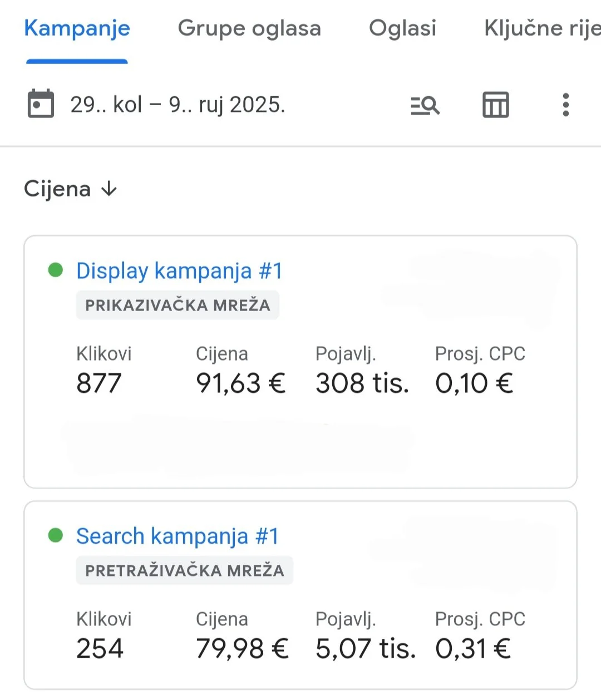
Task: Tap the 308 tis. Pojavlj. metric
Action: coord(362,383)
